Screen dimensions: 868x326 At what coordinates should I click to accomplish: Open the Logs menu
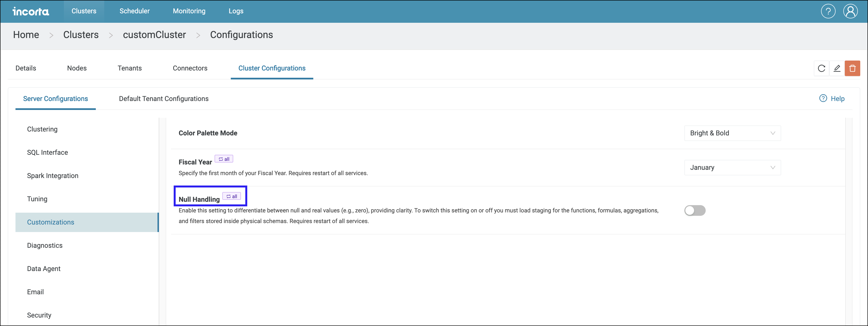pyautogui.click(x=236, y=11)
